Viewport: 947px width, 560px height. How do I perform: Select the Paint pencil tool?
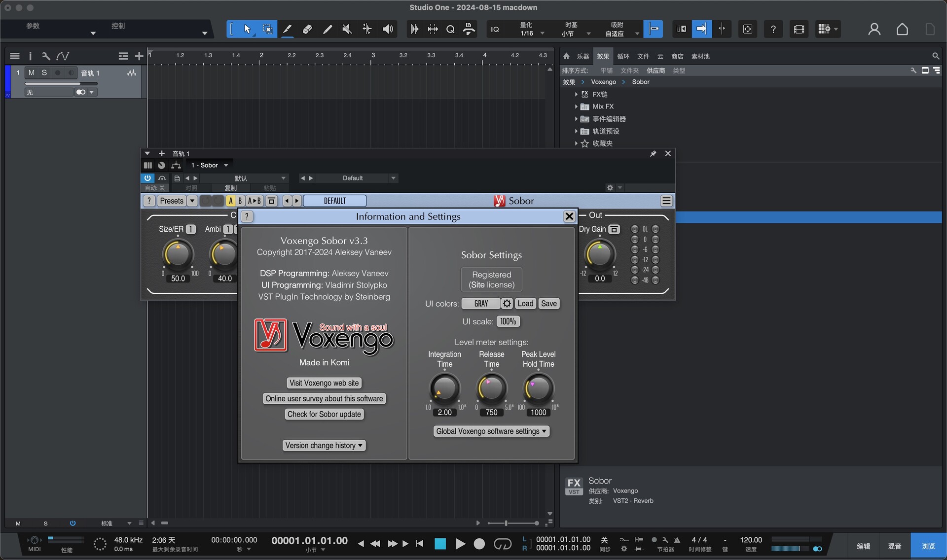(x=327, y=29)
